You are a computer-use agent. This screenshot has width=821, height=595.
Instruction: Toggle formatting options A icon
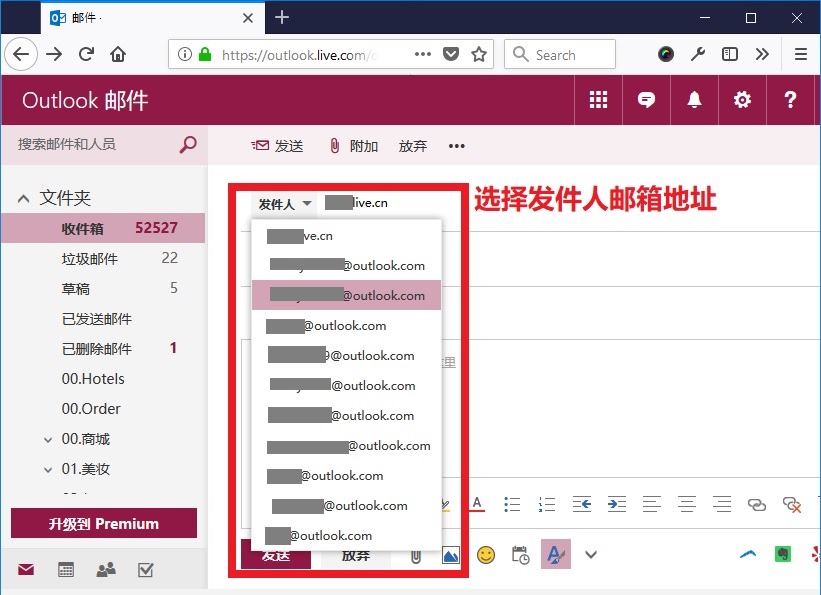[556, 554]
